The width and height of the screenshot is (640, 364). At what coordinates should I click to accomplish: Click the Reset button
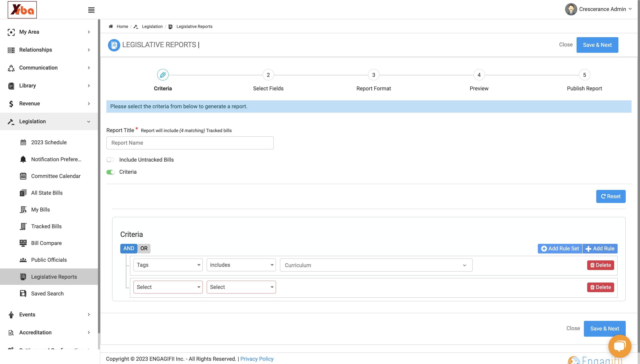click(611, 196)
